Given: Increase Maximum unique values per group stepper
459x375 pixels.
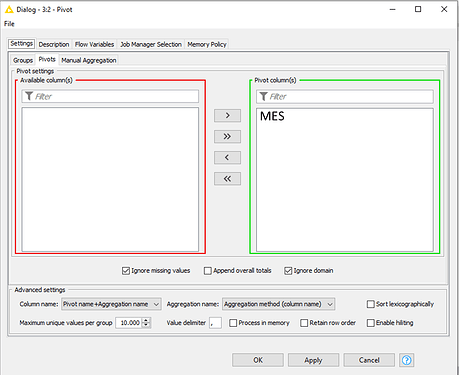Looking at the screenshot, I should point(146,320).
